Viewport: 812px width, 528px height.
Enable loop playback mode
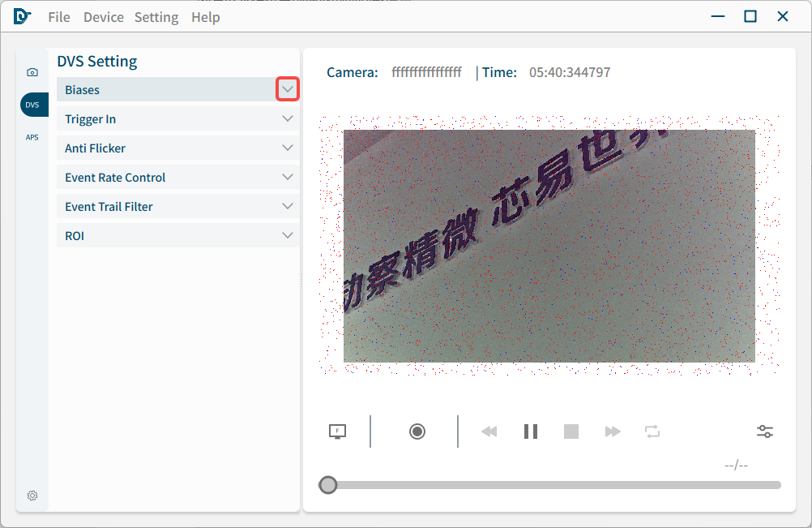(x=652, y=431)
